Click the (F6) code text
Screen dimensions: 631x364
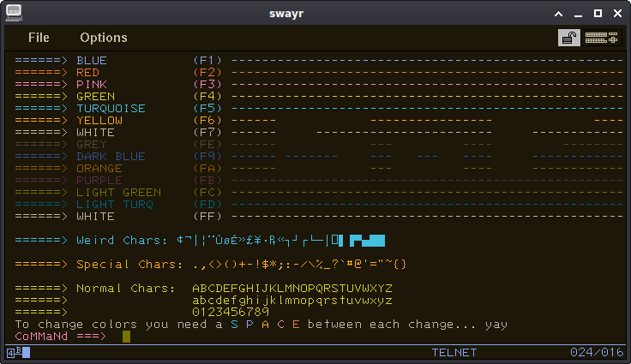point(207,120)
